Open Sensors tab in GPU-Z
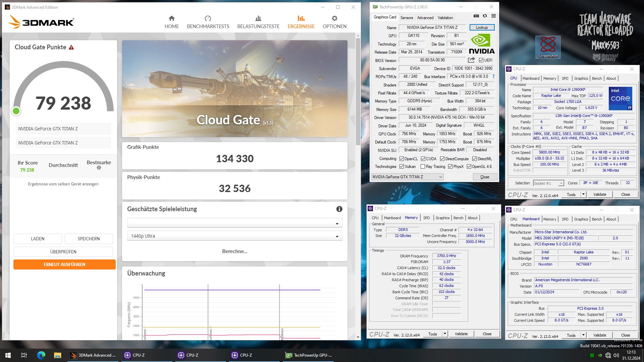Screen dimensions: 644x362 click(x=407, y=18)
